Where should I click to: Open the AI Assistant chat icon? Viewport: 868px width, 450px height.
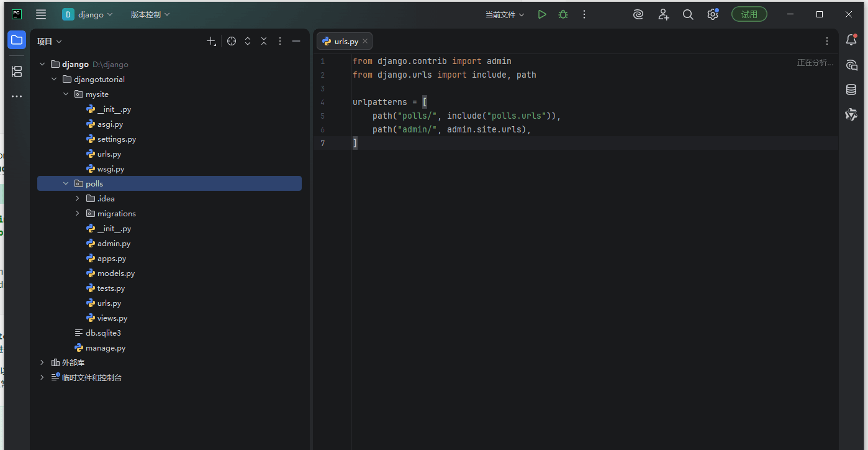pos(851,65)
